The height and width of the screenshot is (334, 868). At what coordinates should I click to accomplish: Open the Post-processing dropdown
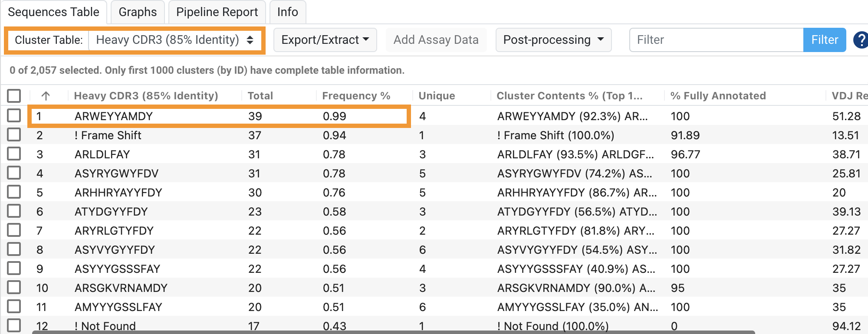553,40
